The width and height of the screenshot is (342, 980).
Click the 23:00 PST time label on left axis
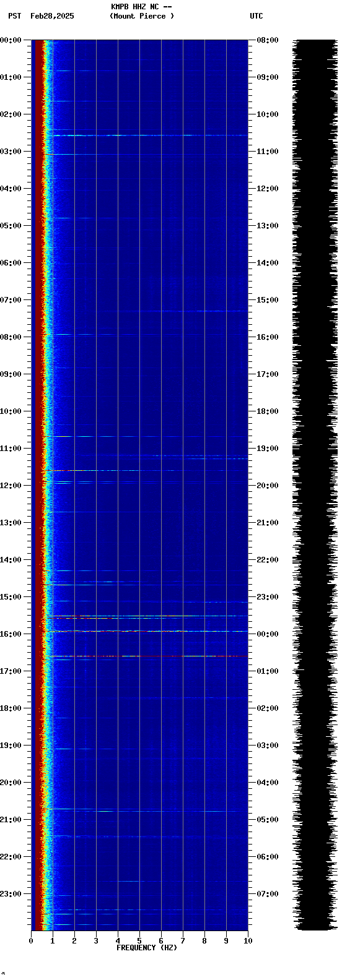coord(11,894)
